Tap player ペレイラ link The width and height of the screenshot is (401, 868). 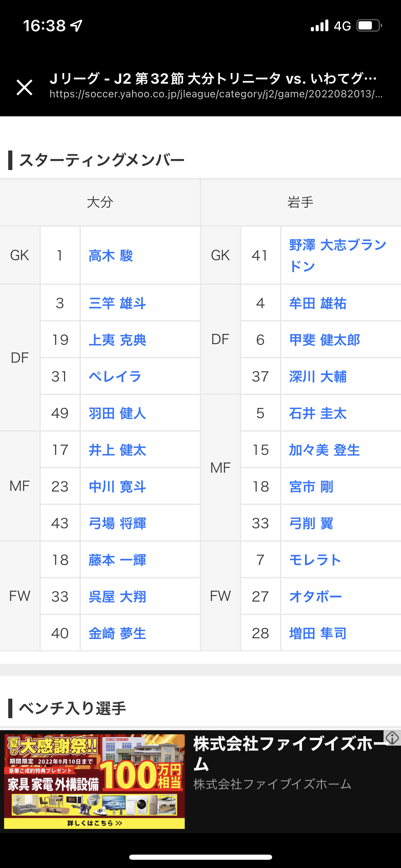(x=115, y=377)
